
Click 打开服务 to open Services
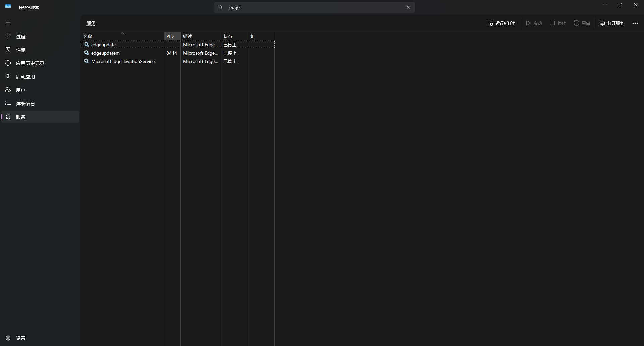pos(612,23)
